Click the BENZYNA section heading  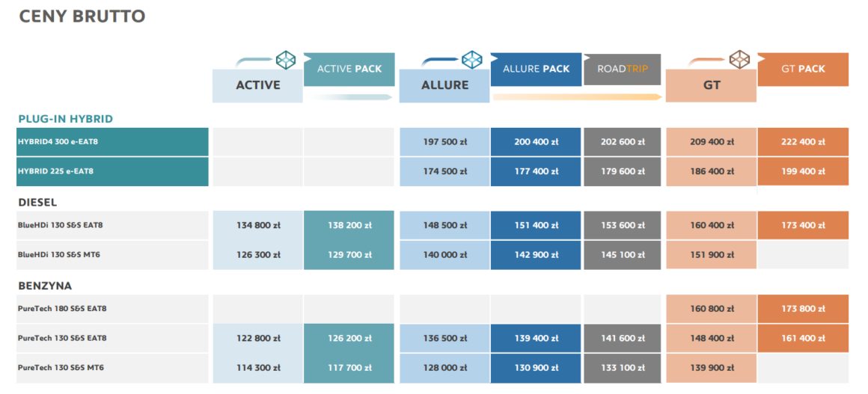[x=44, y=286]
